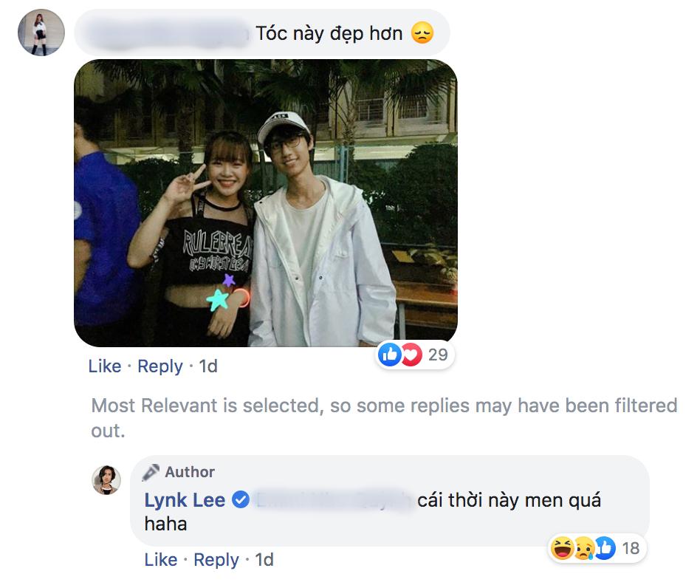This screenshot has width=700, height=588.
Task: Click the blue thumbs-up reaction beside 18
Action: 605,548
